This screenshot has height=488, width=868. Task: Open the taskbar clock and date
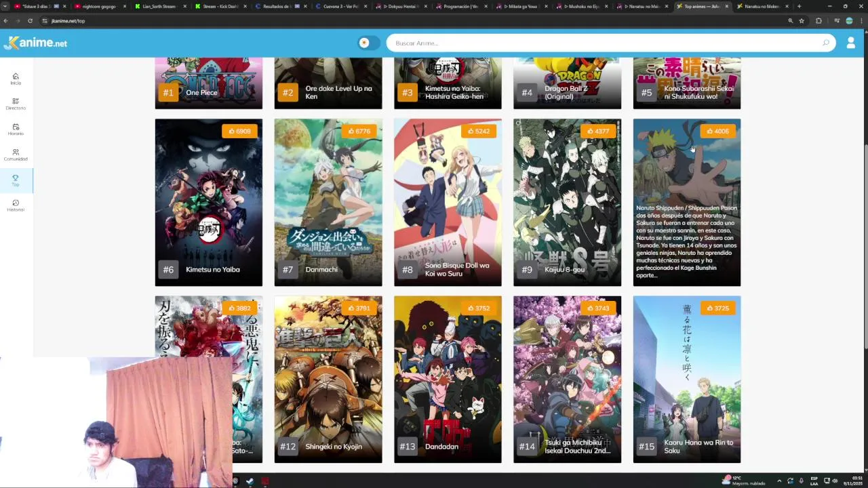tap(853, 481)
